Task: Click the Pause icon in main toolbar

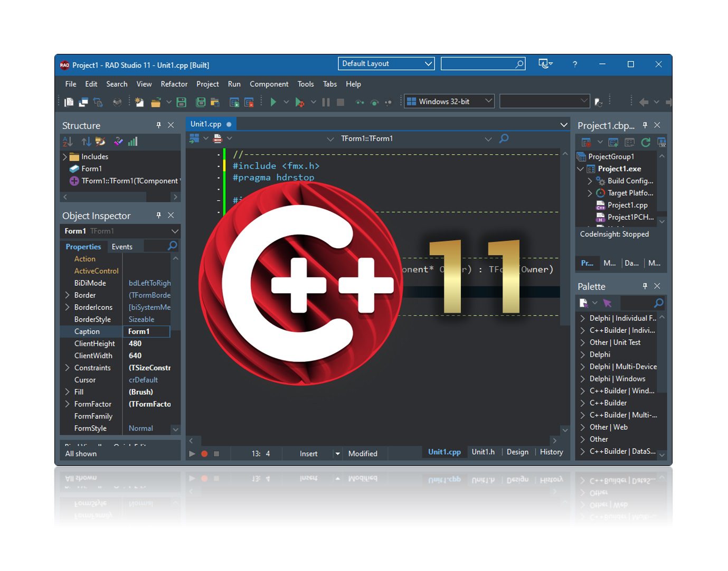Action: (326, 102)
